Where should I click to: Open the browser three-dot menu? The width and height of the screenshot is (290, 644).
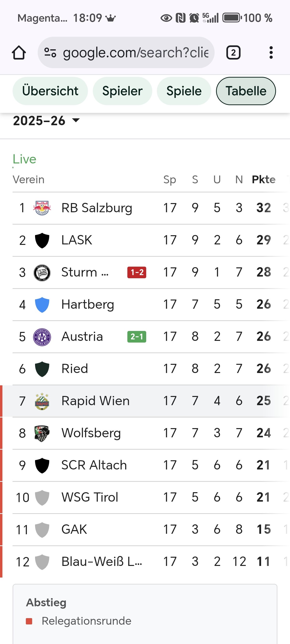coord(271,53)
